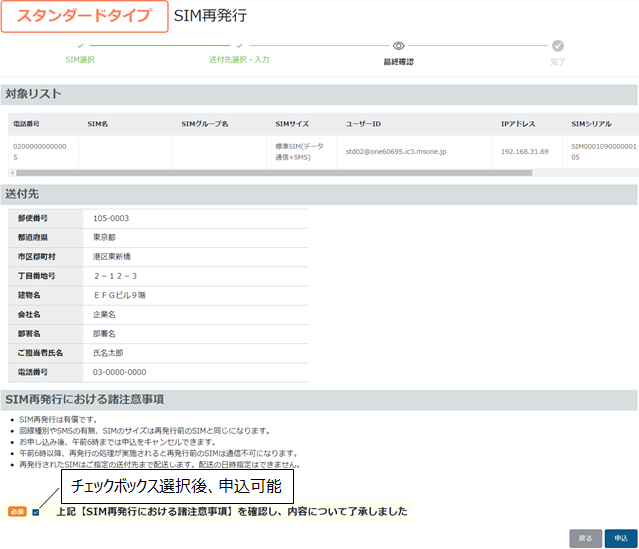Click the checkmark above 送付先選択・入力 step
This screenshot has width=639, height=549.
pyautogui.click(x=240, y=46)
